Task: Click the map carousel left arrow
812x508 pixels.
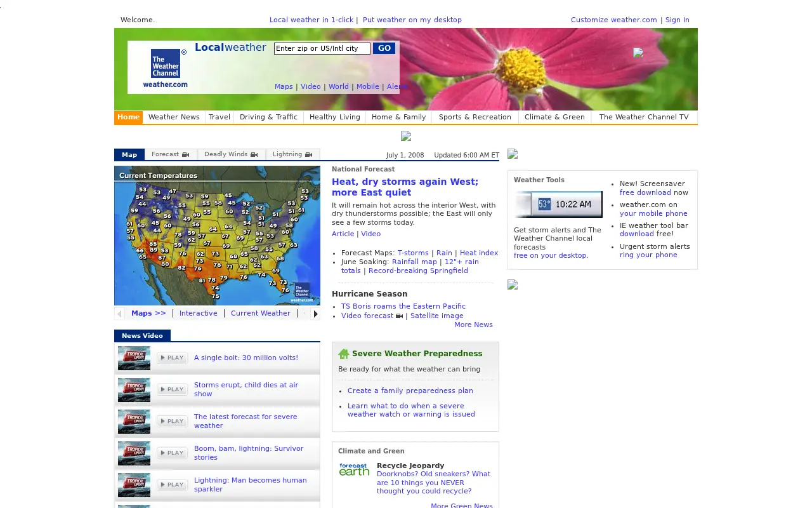Action: click(119, 314)
